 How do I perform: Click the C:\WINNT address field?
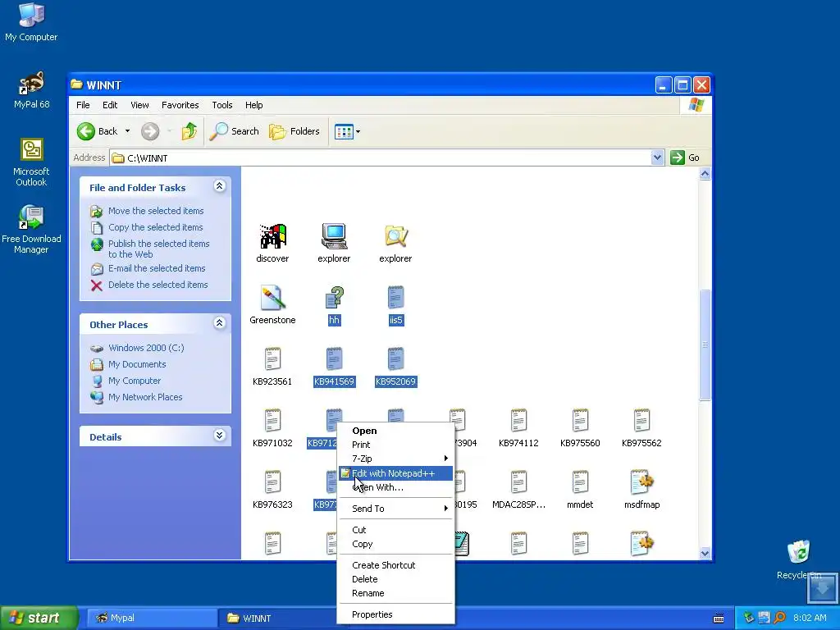point(381,158)
